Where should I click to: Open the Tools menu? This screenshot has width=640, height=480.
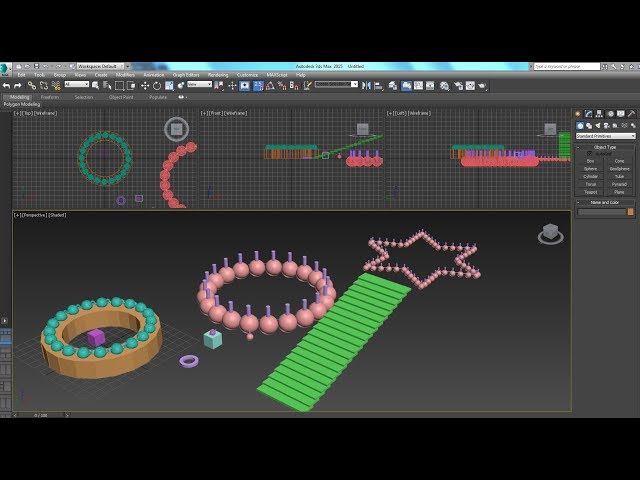click(39, 75)
